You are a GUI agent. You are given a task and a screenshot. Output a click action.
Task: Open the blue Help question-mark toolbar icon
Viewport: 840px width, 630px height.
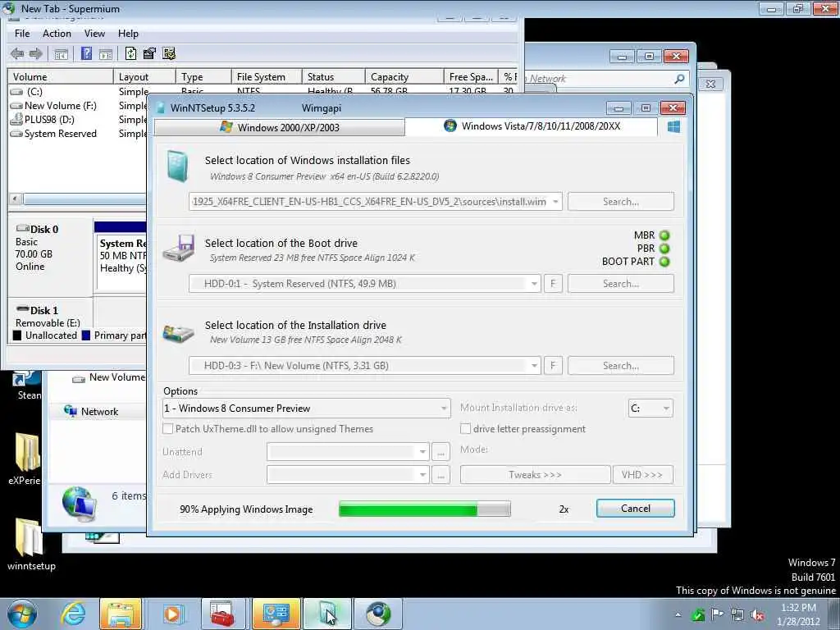(x=86, y=53)
